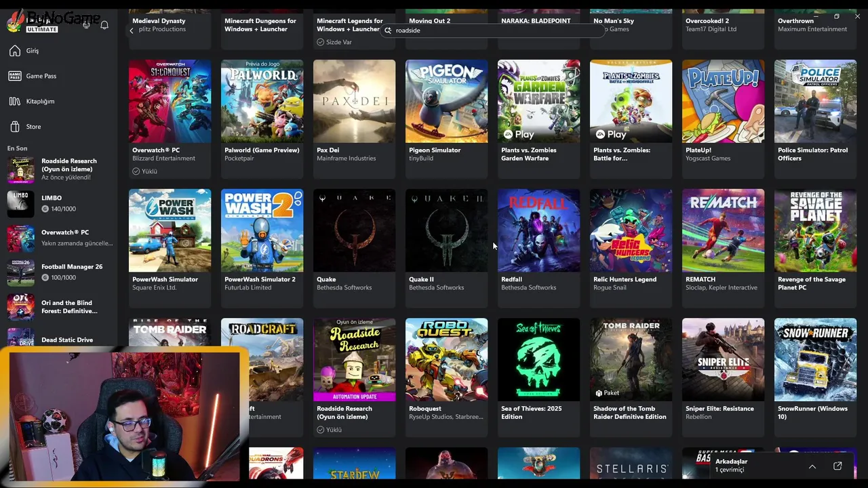Open Pigeon Simulator cover
The height and width of the screenshot is (488, 868).
point(446,101)
